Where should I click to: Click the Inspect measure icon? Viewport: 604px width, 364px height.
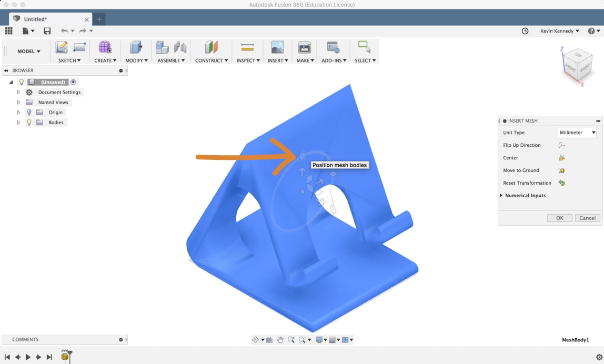coord(247,47)
